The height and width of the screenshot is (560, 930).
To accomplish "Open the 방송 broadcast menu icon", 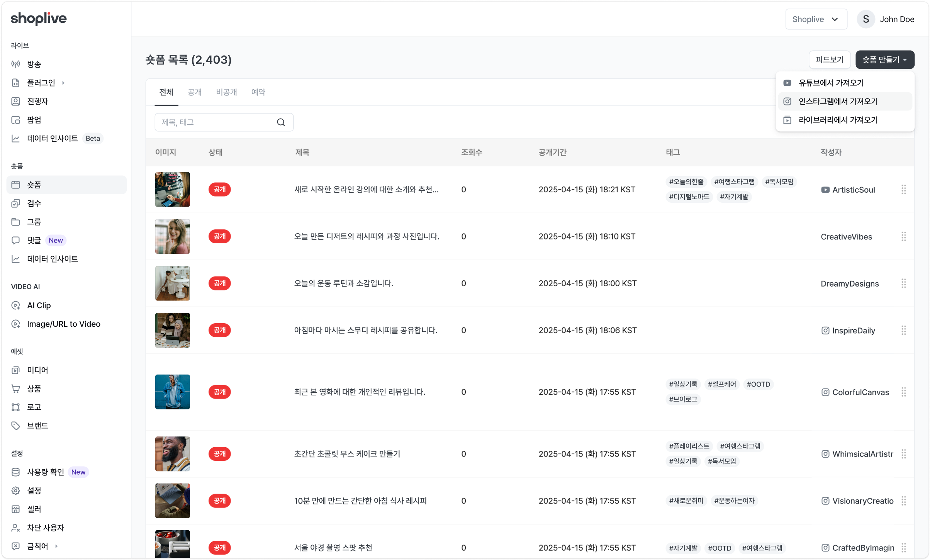I will click(x=15, y=64).
